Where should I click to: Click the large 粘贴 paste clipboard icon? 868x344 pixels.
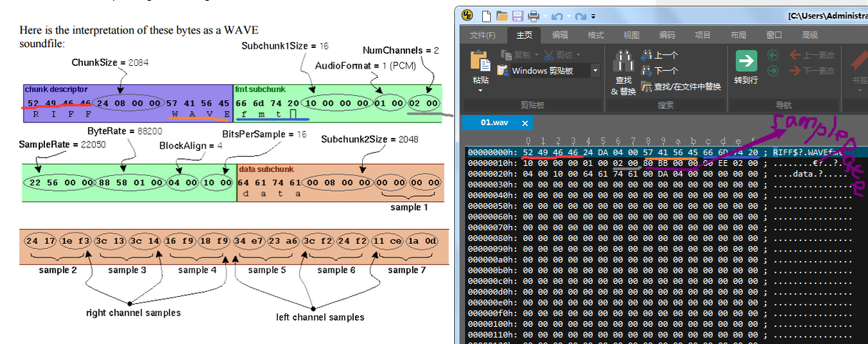click(480, 62)
